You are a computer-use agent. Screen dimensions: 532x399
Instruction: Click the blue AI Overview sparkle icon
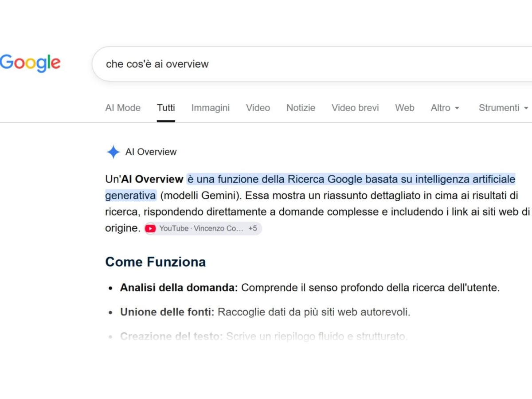pos(113,152)
